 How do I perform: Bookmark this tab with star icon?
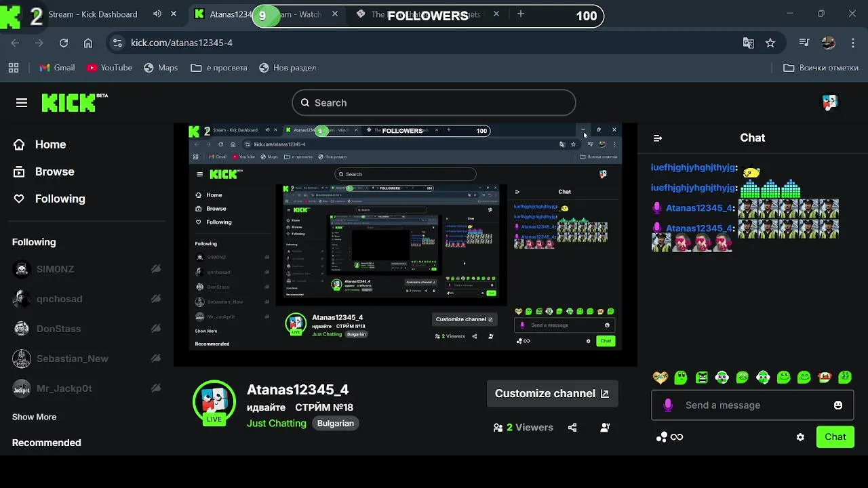(770, 43)
